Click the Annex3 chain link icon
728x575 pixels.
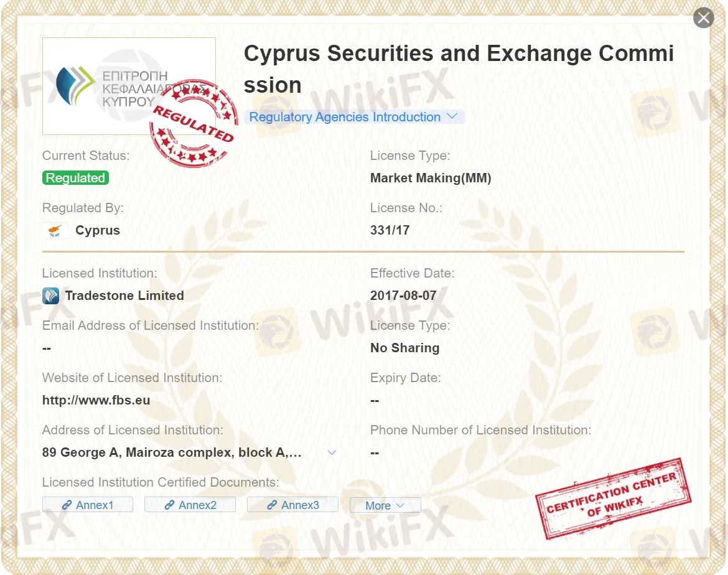[x=272, y=505]
